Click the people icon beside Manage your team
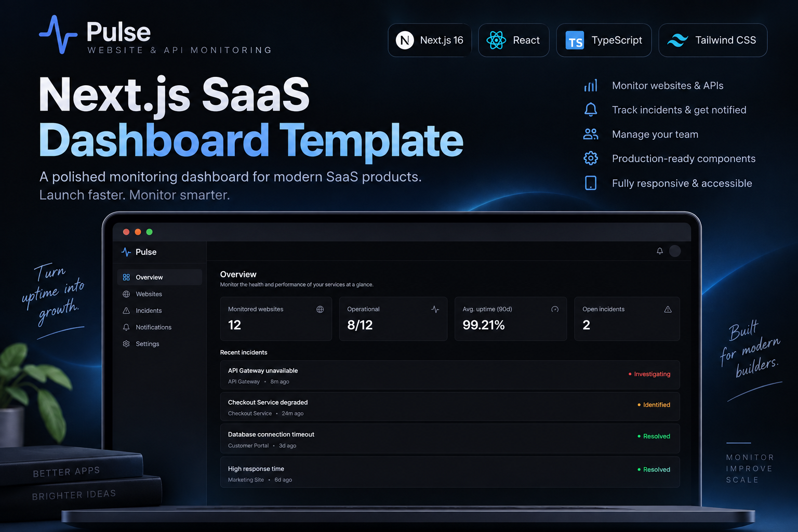This screenshot has width=798, height=532. click(x=591, y=134)
